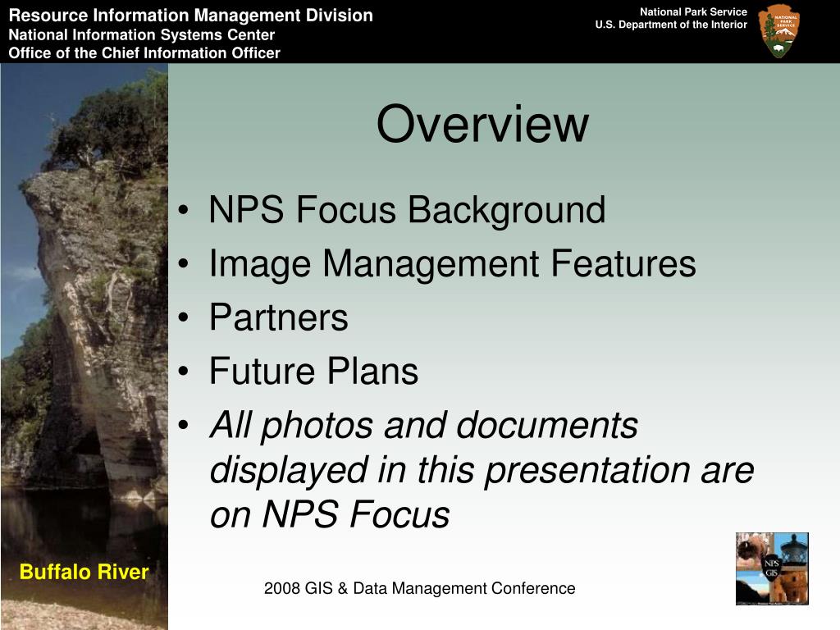Click "National Information Systems Center" text

(x=141, y=34)
